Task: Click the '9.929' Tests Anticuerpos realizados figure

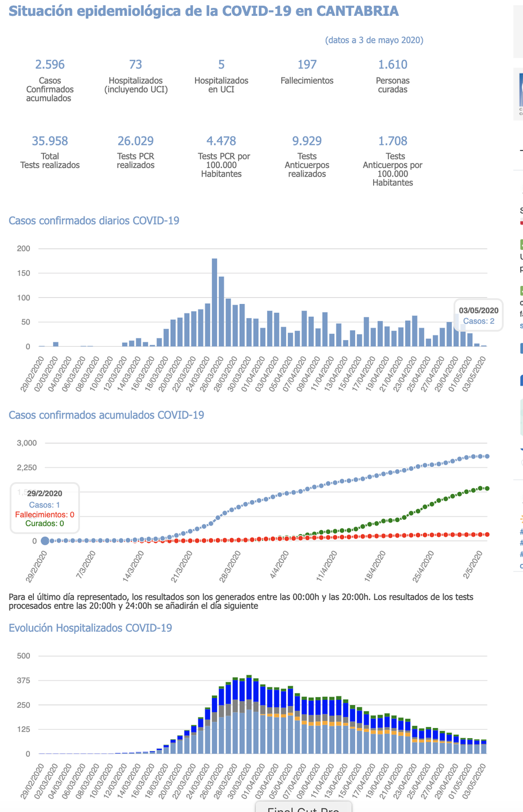Action: pyautogui.click(x=307, y=141)
